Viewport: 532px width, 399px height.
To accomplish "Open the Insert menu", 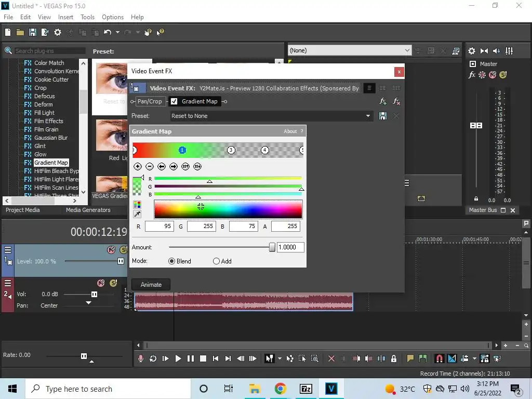I will point(65,17).
